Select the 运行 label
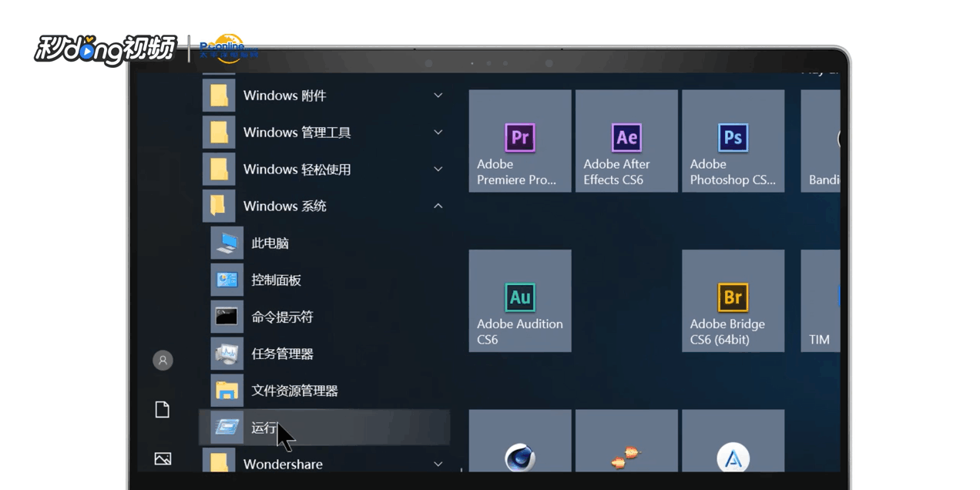Screen dimensions: 980x490 (263, 428)
